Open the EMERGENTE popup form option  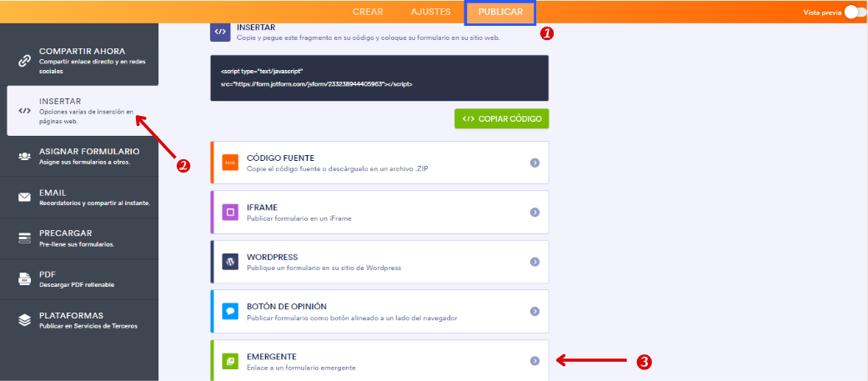click(379, 360)
